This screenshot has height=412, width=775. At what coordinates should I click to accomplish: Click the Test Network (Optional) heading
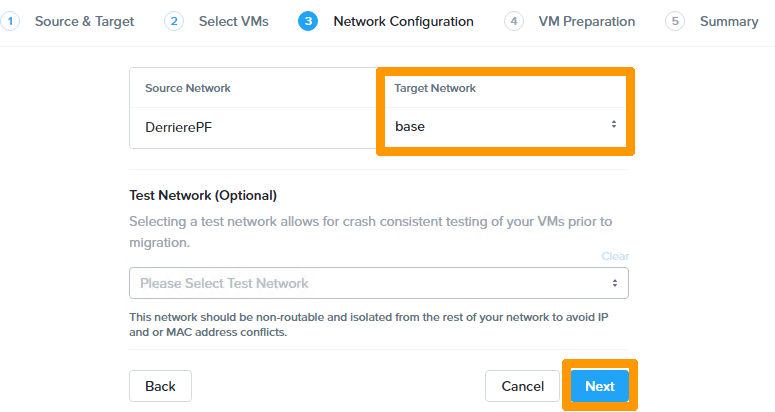(203, 195)
